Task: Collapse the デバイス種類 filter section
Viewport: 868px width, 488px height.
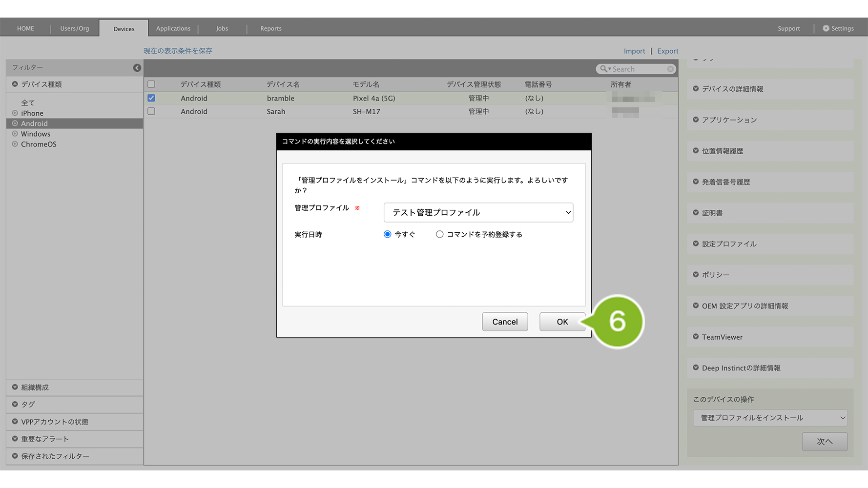Action: pyautogui.click(x=74, y=84)
